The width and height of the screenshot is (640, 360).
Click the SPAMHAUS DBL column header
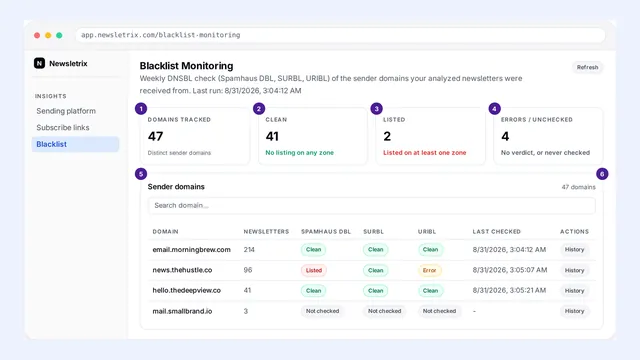(x=326, y=231)
